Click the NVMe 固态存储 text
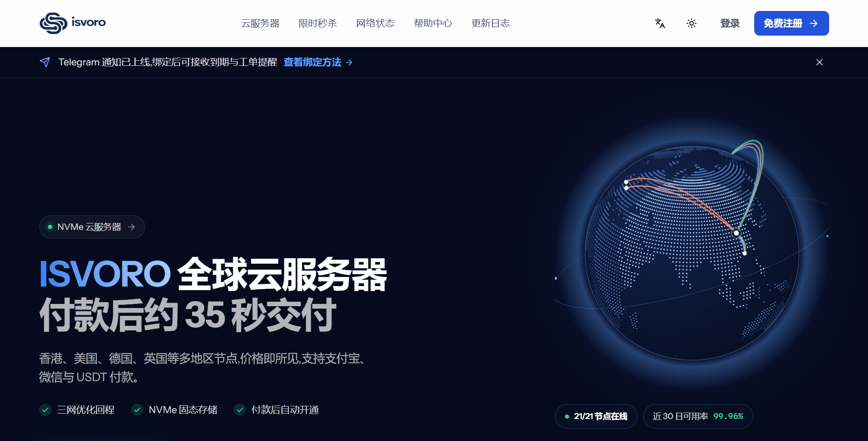 pyautogui.click(x=183, y=410)
